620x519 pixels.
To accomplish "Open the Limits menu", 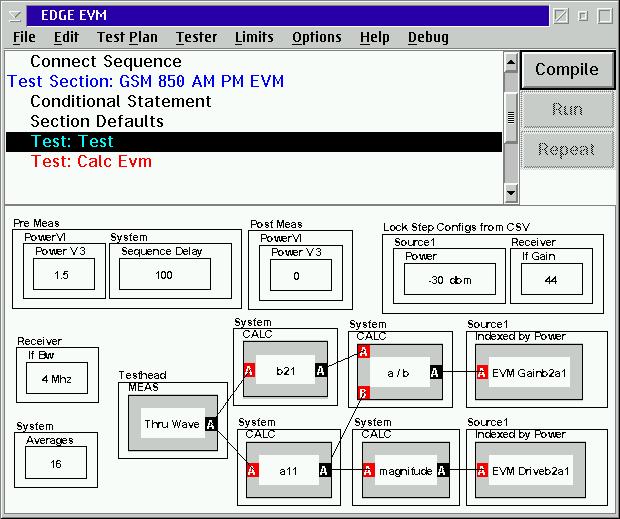I will (254, 38).
